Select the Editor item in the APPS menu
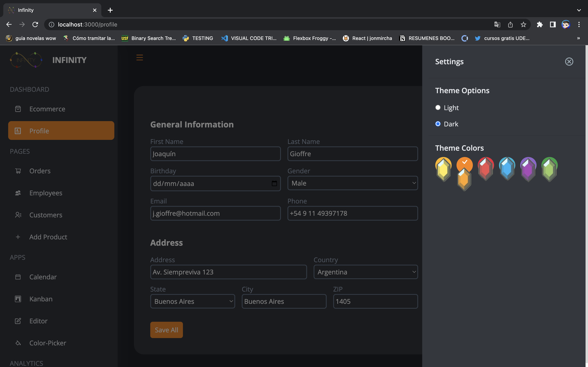 point(18,321)
